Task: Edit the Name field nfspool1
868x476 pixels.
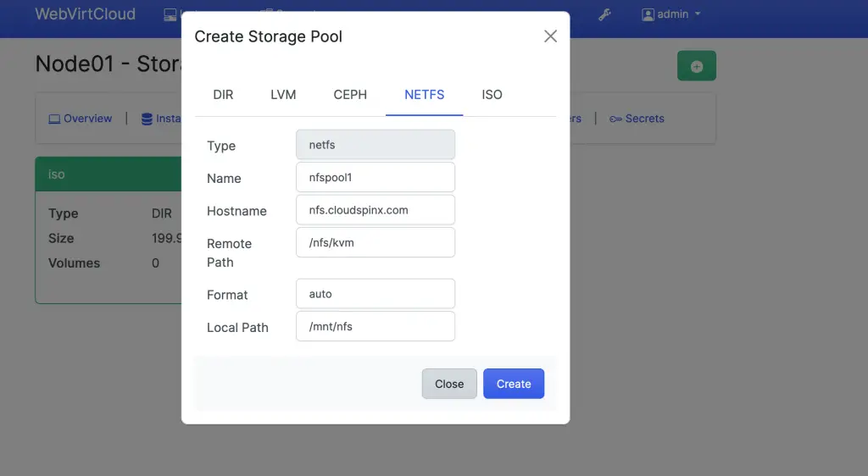Action: tap(376, 178)
